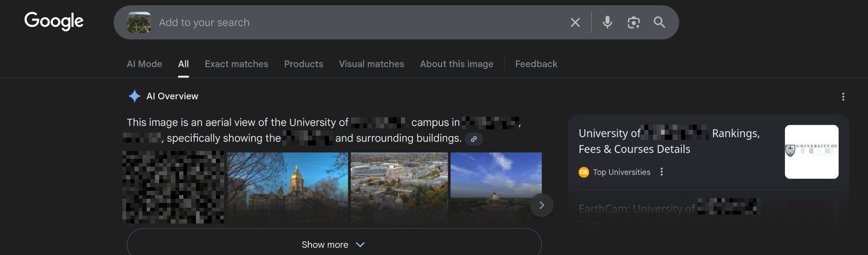Expand AI Overview with Show more

coord(334,244)
